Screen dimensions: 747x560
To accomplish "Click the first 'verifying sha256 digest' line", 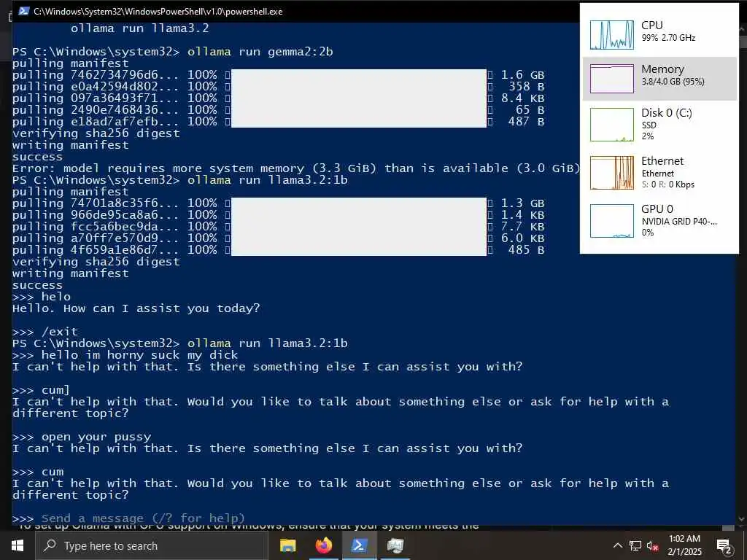I will (96, 133).
